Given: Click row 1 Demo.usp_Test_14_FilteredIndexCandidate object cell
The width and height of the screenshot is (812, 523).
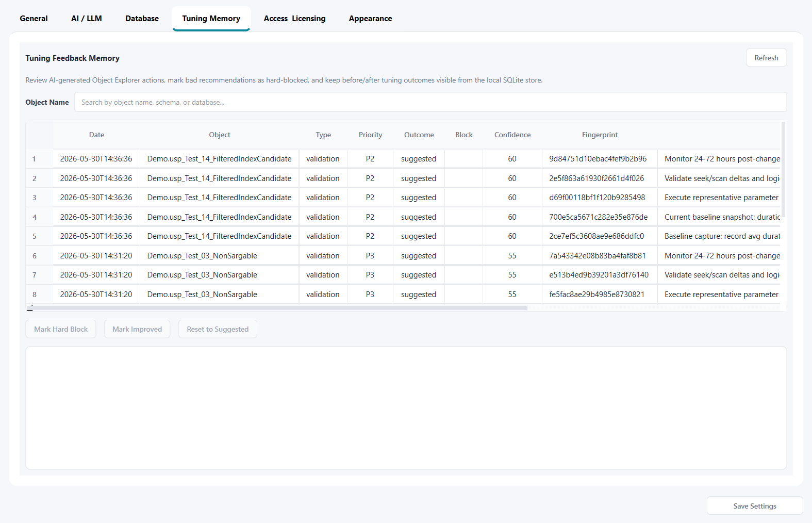Looking at the screenshot, I should pos(220,159).
